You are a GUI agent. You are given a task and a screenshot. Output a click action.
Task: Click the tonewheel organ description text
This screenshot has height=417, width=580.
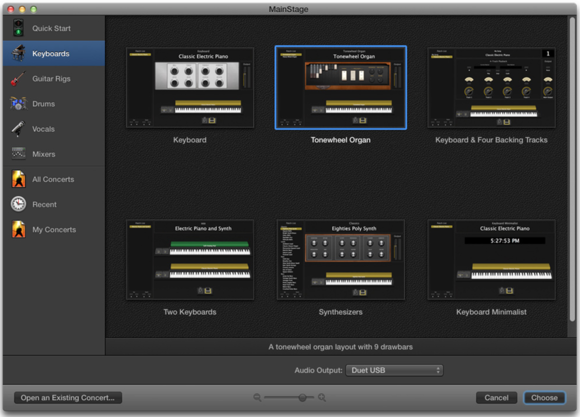(x=340, y=347)
